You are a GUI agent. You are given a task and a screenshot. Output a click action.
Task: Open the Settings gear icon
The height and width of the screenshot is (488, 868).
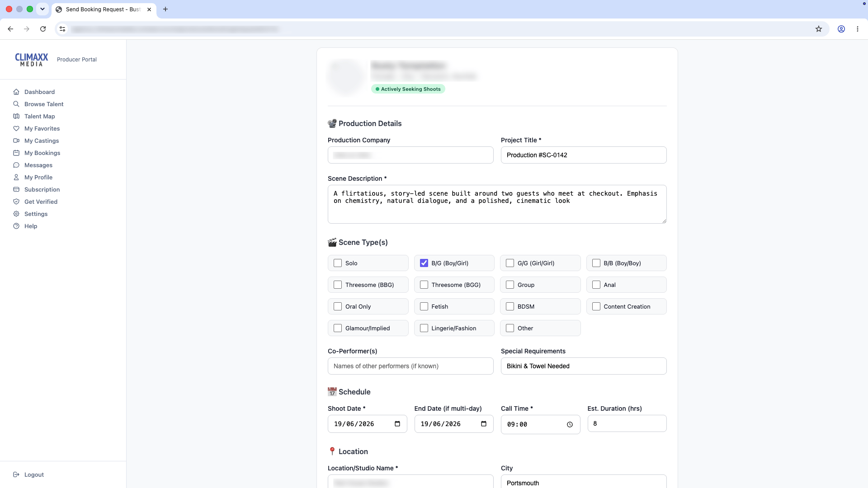click(16, 214)
